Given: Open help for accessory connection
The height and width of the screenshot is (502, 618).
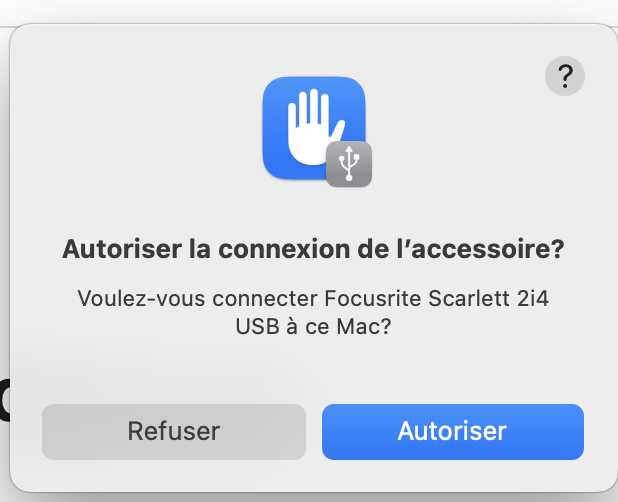Looking at the screenshot, I should tap(565, 76).
